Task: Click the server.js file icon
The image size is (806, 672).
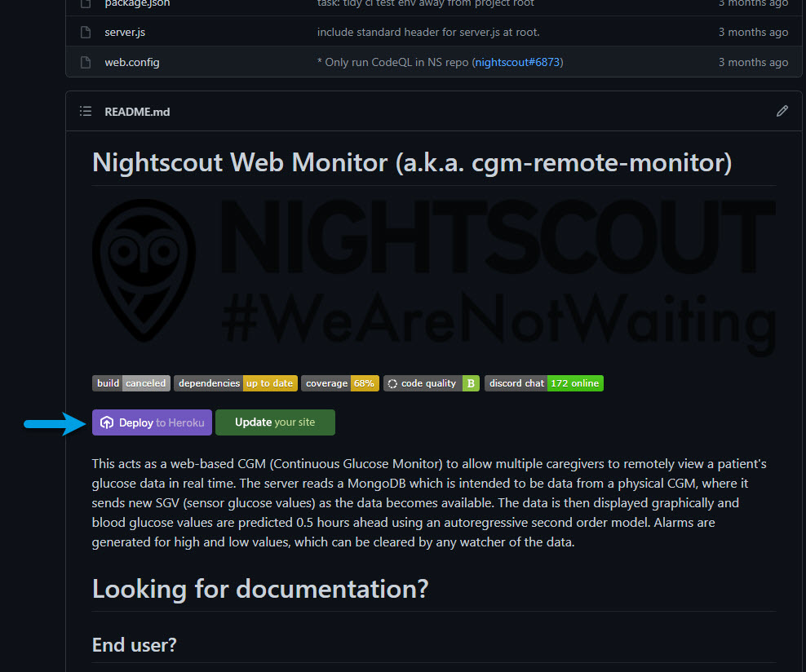Action: coord(86,33)
